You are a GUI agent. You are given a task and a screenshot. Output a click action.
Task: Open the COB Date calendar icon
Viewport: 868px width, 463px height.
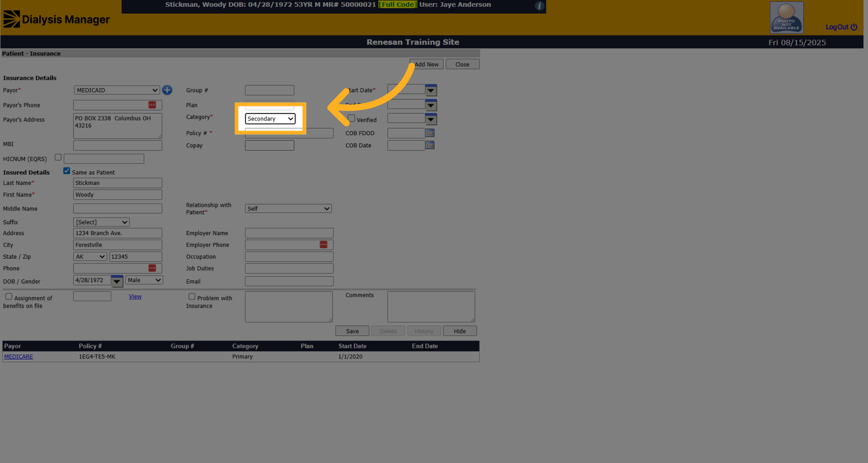[430, 145]
